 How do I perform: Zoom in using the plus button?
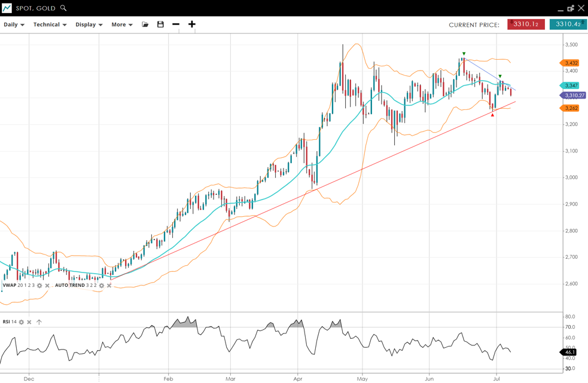pyautogui.click(x=192, y=24)
